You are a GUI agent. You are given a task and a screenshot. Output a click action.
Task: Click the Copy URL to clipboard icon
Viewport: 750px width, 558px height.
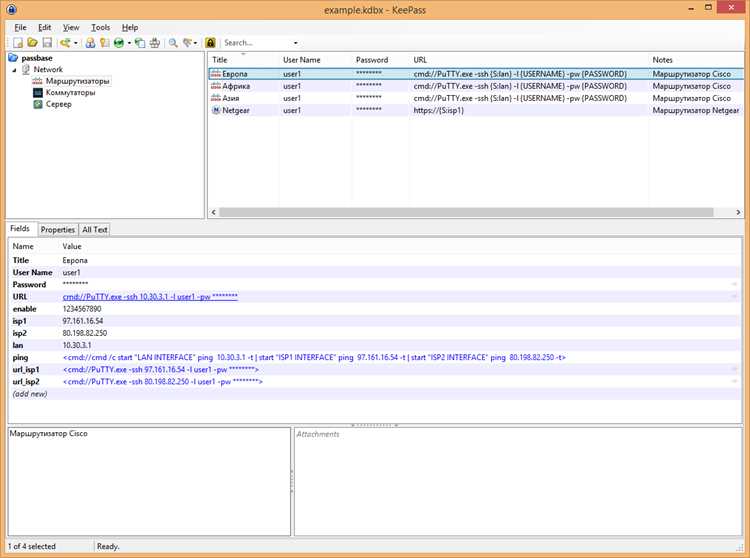point(140,43)
